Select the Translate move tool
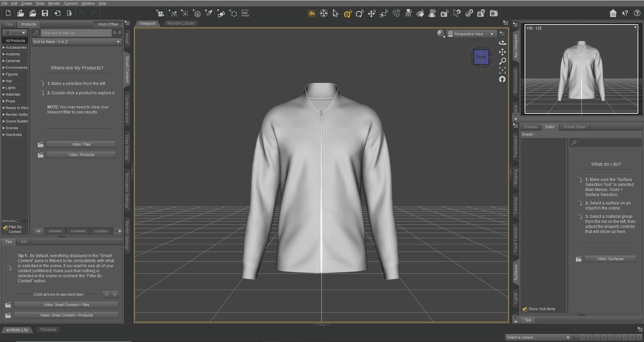Viewport: 644px width, 342px height. [372, 13]
